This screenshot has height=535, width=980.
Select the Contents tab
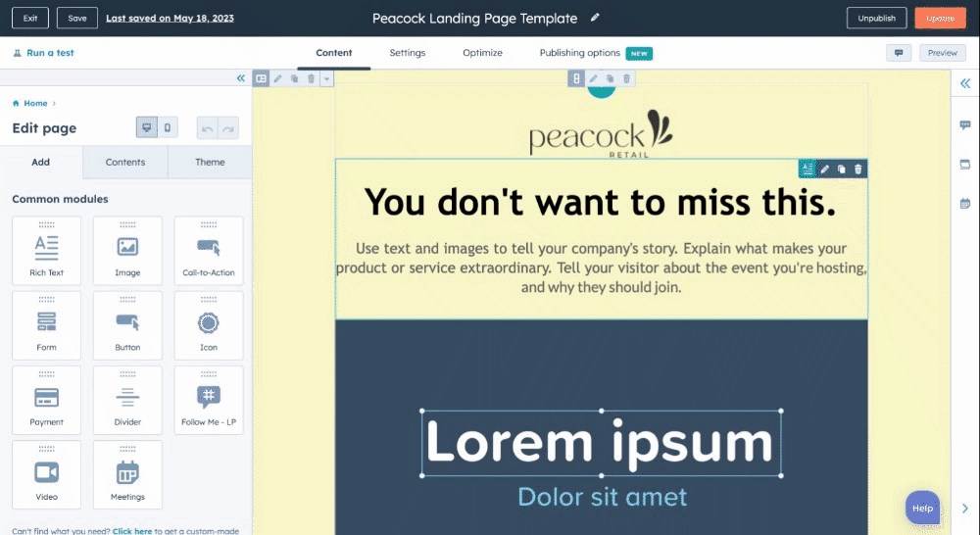tap(125, 163)
